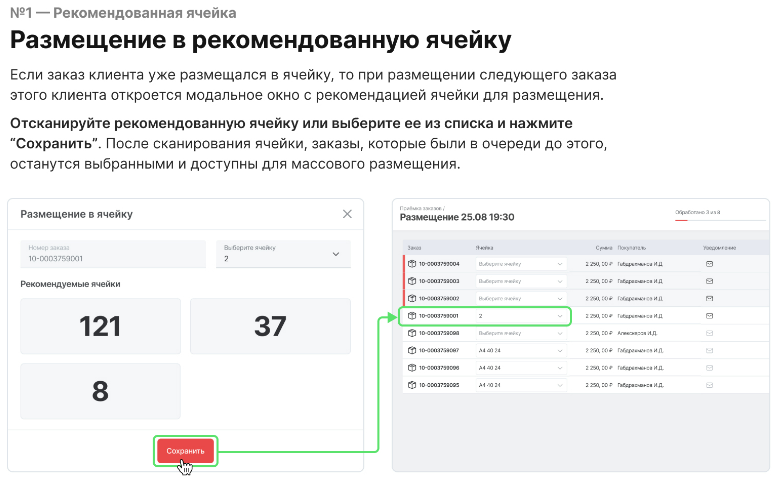
Task: Click the red Сохранить button
Action: [x=185, y=451]
